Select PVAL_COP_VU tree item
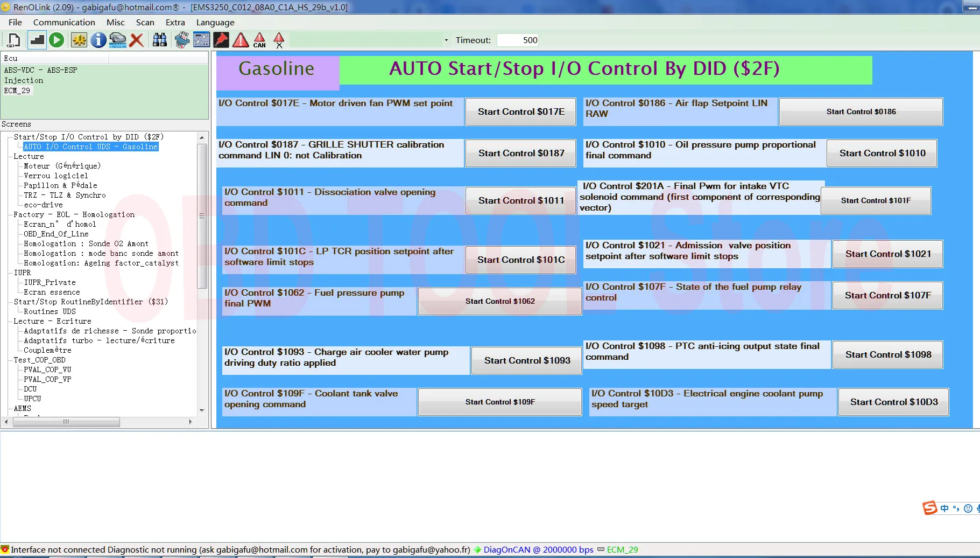Screen dimensions: 980x558 (47, 369)
